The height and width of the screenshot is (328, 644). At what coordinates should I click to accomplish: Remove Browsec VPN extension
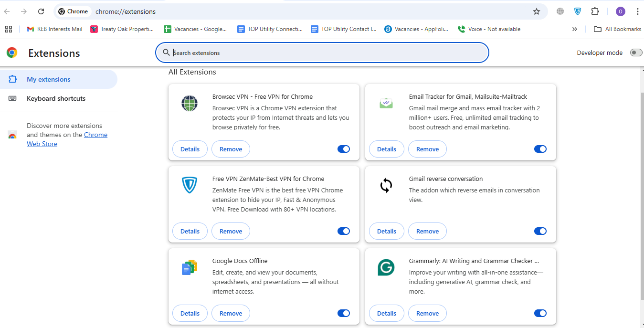(231, 149)
